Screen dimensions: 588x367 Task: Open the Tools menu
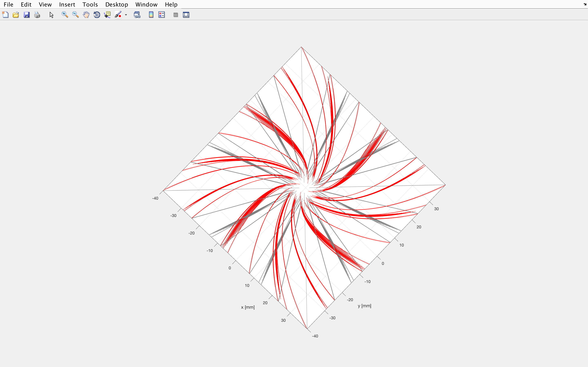tap(90, 4)
